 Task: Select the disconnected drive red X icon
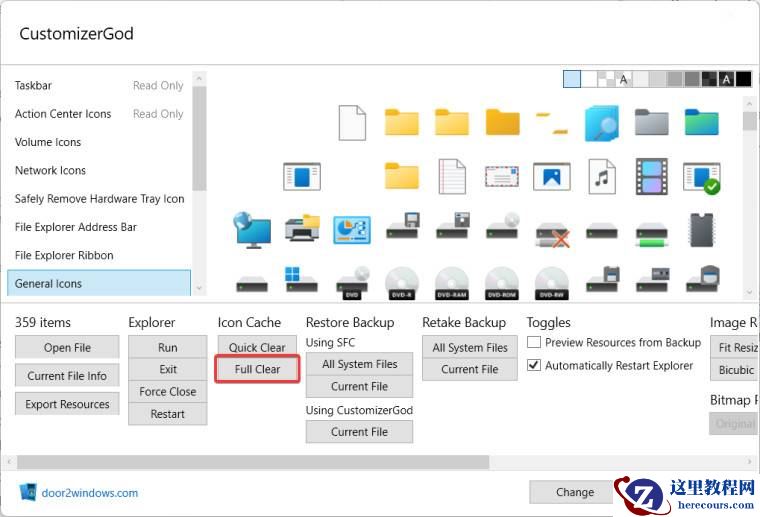coord(552,235)
